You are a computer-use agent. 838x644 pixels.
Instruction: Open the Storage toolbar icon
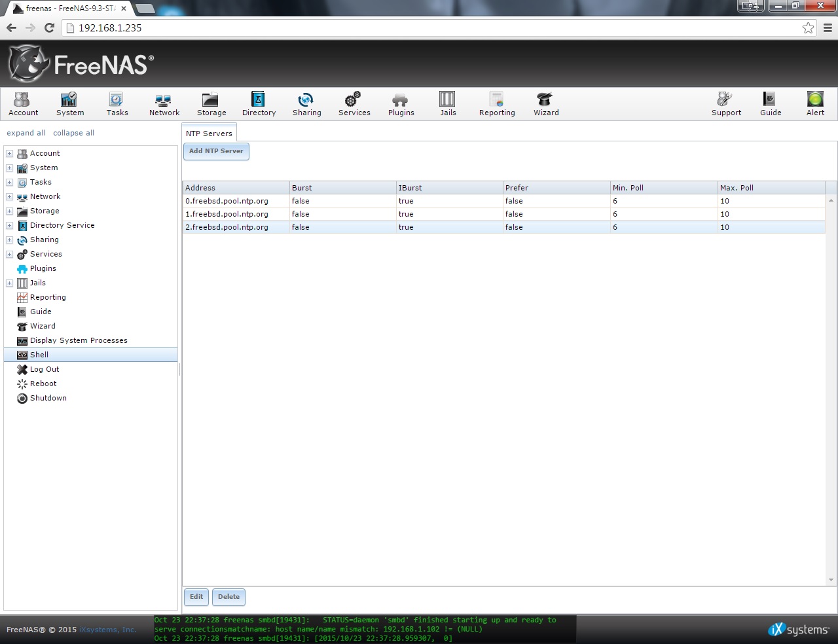click(211, 103)
